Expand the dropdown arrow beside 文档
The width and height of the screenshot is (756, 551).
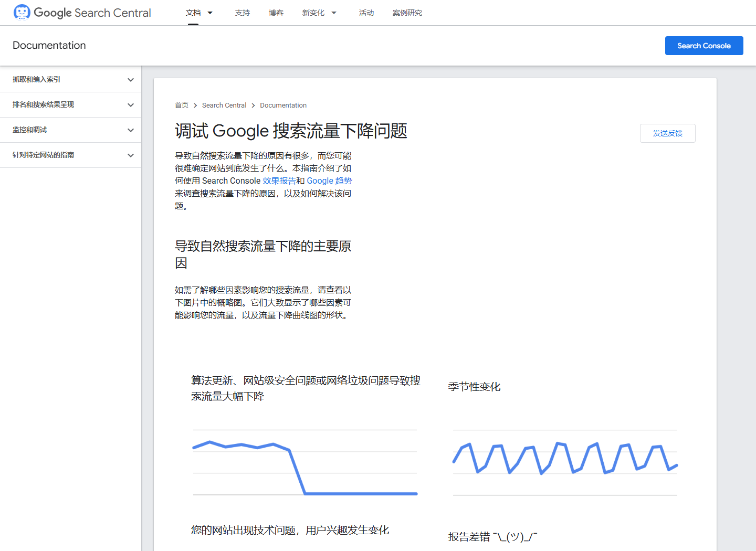[210, 13]
